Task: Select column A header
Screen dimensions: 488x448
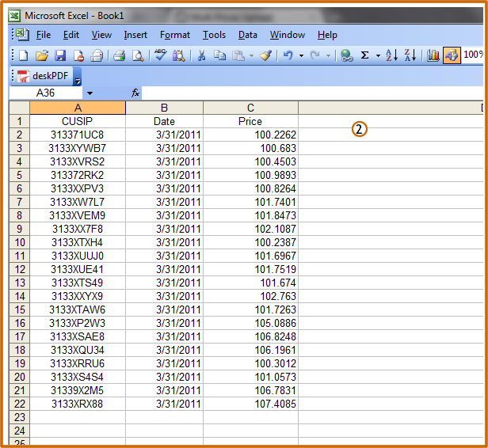Action: [78, 108]
